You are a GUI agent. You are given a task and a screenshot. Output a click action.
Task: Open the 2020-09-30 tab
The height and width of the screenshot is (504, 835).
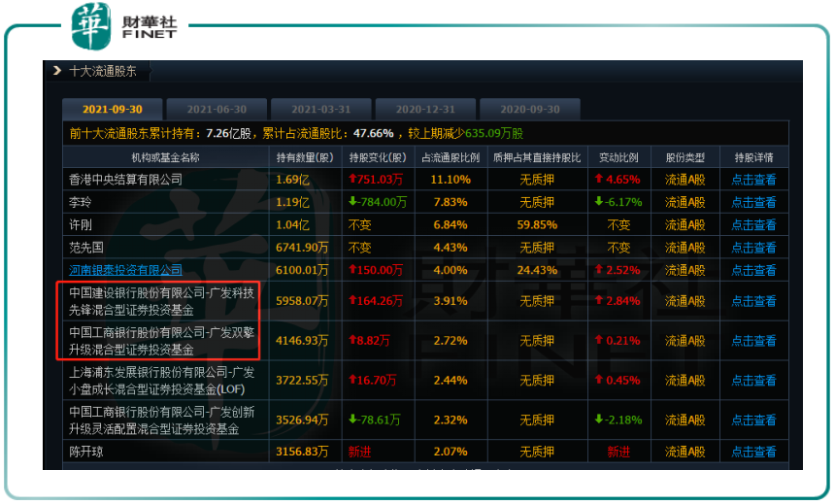point(530,109)
